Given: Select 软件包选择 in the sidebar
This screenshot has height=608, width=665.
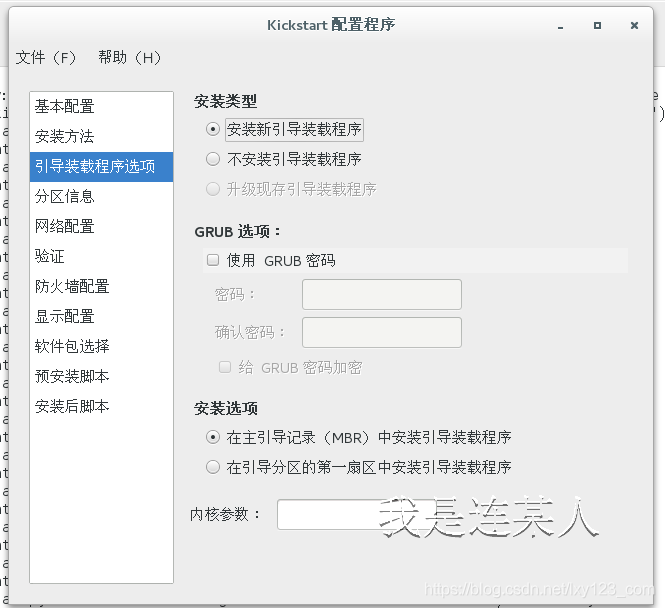Looking at the screenshot, I should point(101,346).
